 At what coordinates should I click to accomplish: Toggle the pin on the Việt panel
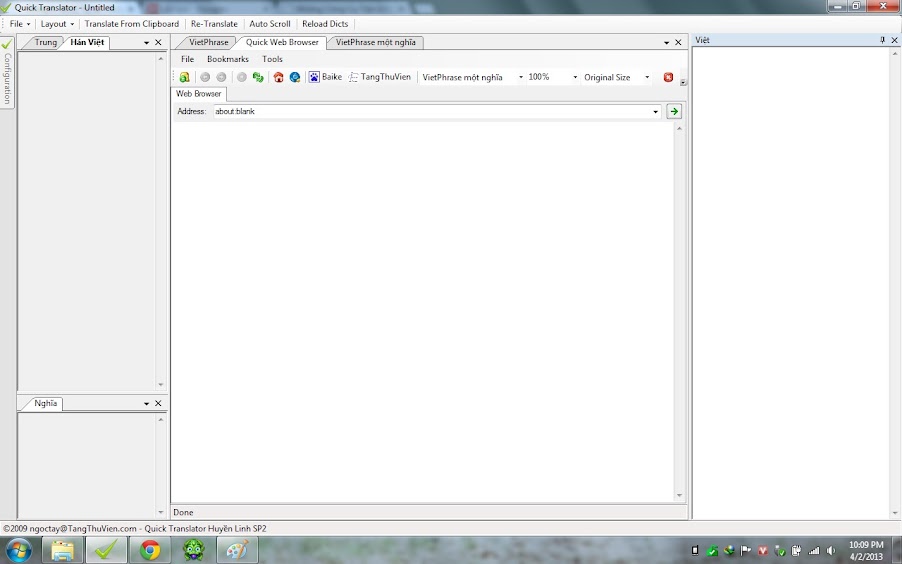pos(882,40)
